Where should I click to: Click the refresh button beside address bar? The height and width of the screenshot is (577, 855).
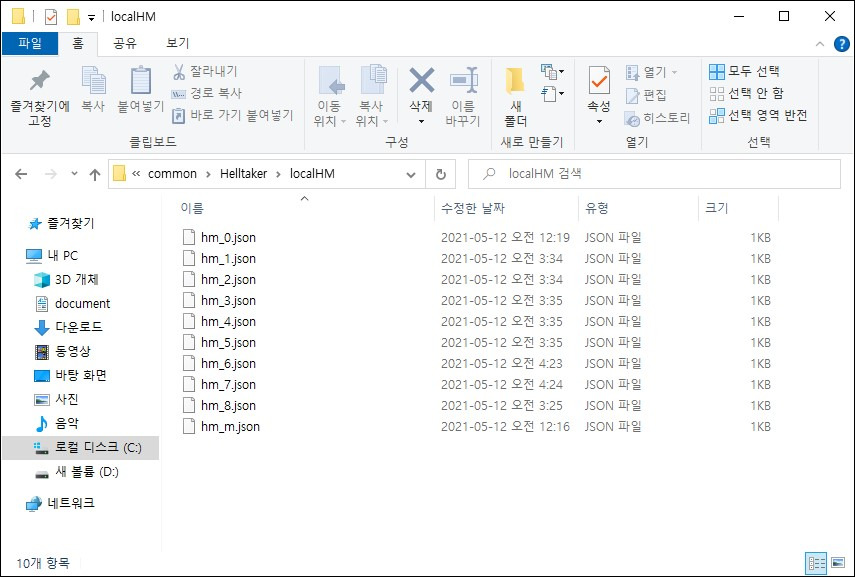coord(441,174)
